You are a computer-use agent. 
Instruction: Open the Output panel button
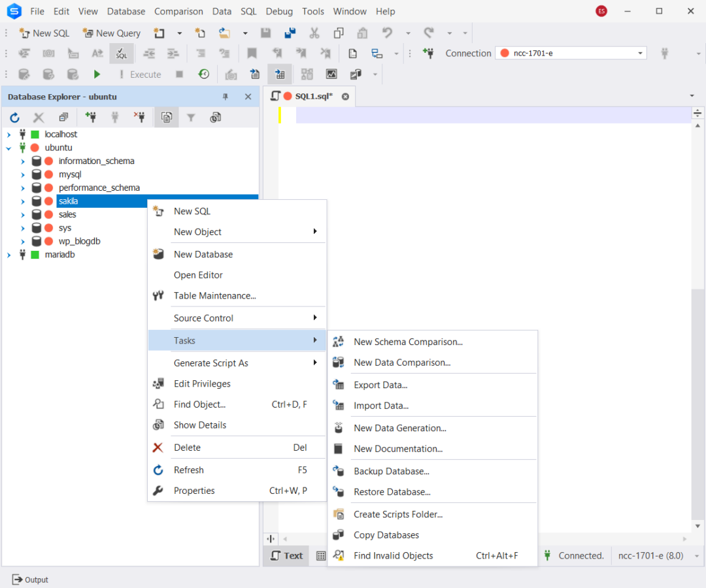(30, 580)
